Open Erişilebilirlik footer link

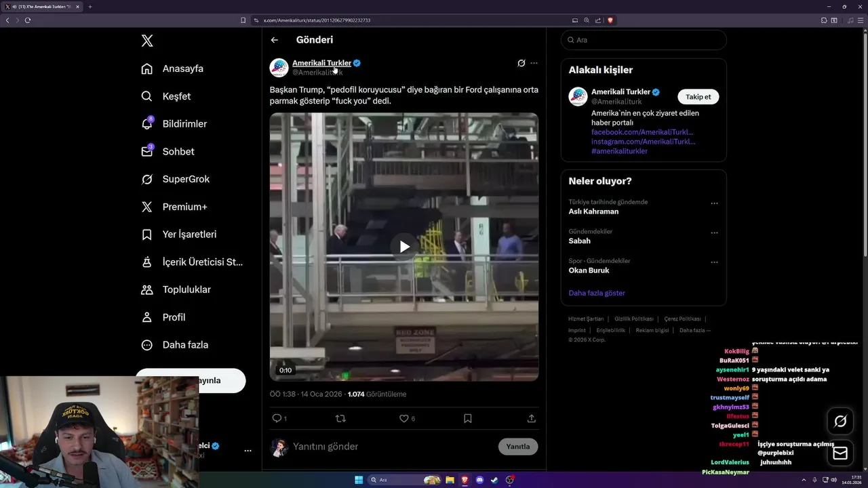click(611, 330)
